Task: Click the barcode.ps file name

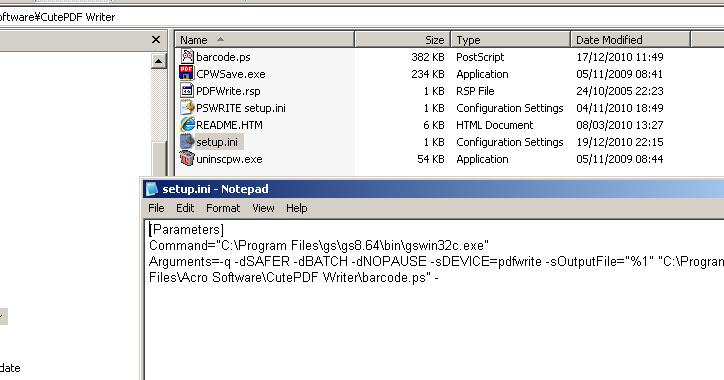Action: [x=223, y=57]
